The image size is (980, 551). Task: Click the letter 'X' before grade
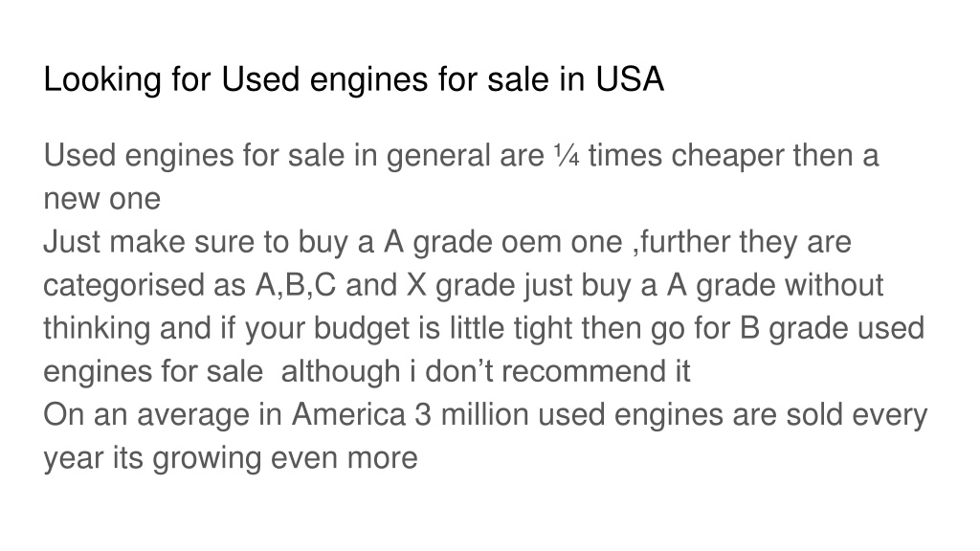click(416, 285)
